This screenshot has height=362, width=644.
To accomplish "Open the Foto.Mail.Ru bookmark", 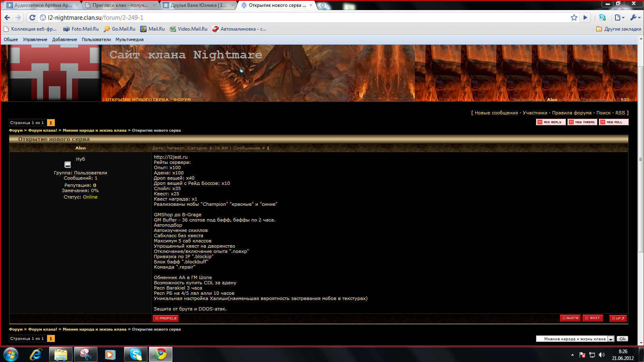I will click(x=81, y=29).
